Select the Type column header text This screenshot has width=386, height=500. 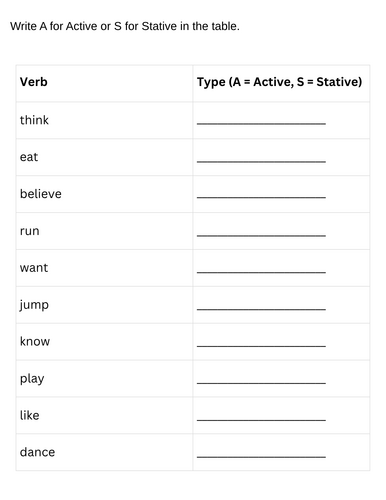click(279, 82)
